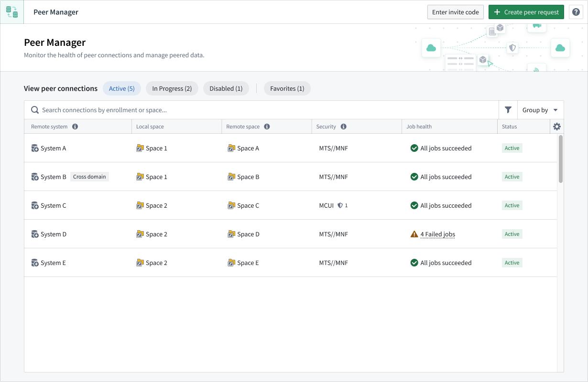This screenshot has width=588, height=382.
Task: Open the help question mark icon
Action: 576,11
